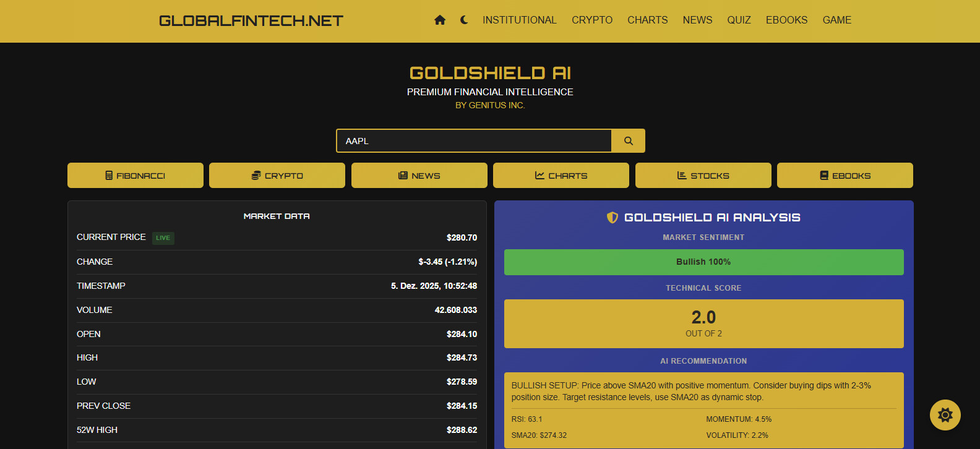
Task: Click the LIVE badge beside Current Price
Action: (163, 238)
